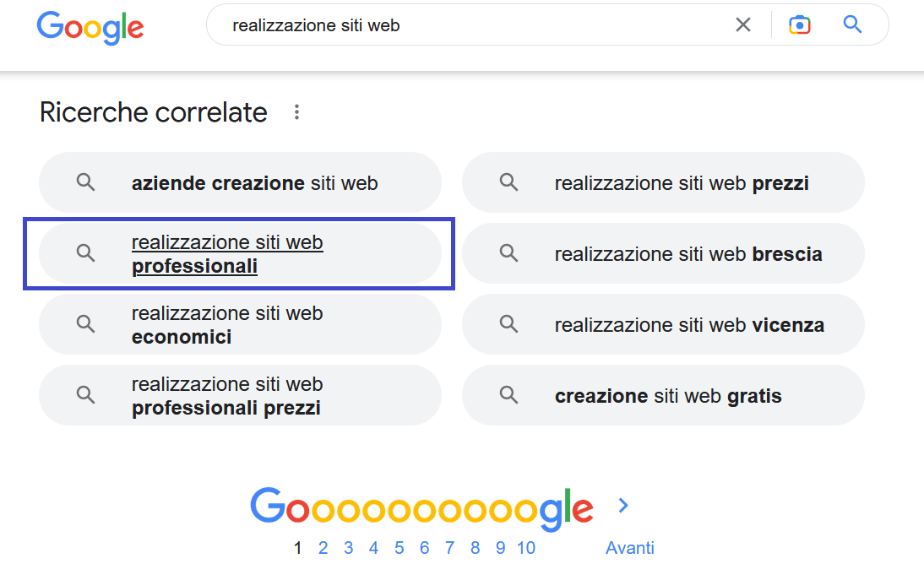Click the magnifier icon beside 'realizzazione siti web prezzi'
Image resolution: width=924 pixels, height=564 pixels.
(x=508, y=182)
